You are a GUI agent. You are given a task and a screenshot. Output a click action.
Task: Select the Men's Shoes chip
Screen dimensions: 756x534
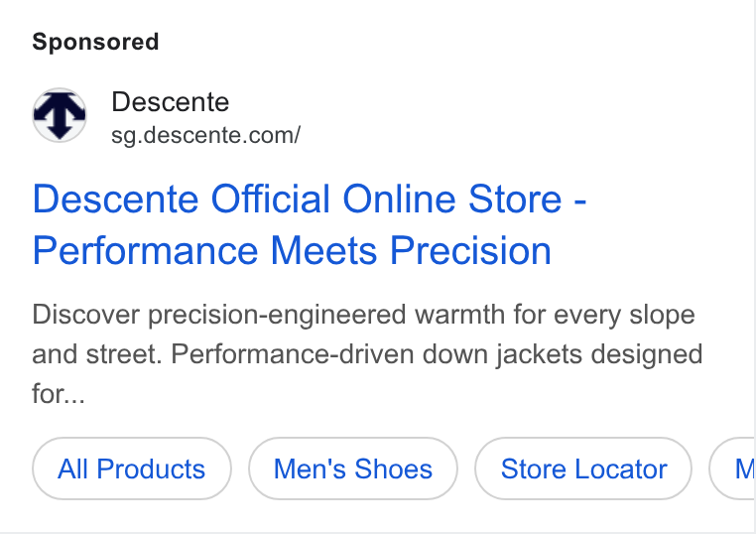[353, 468]
